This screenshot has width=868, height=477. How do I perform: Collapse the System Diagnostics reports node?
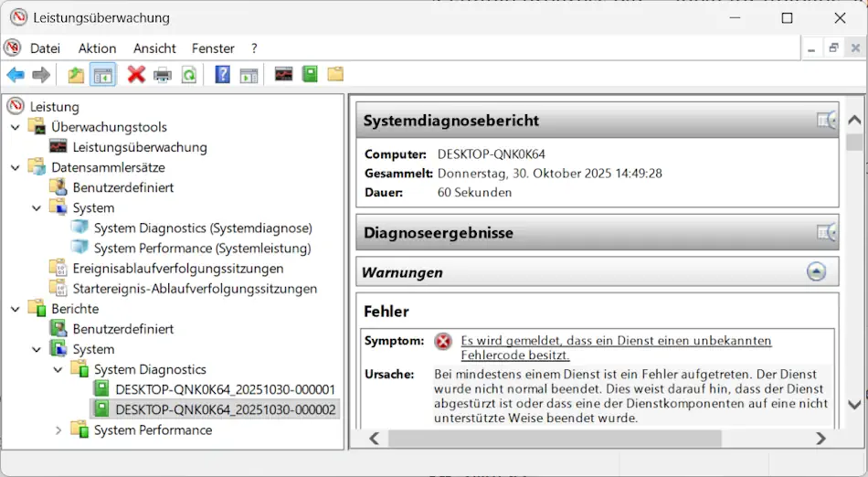click(x=58, y=370)
